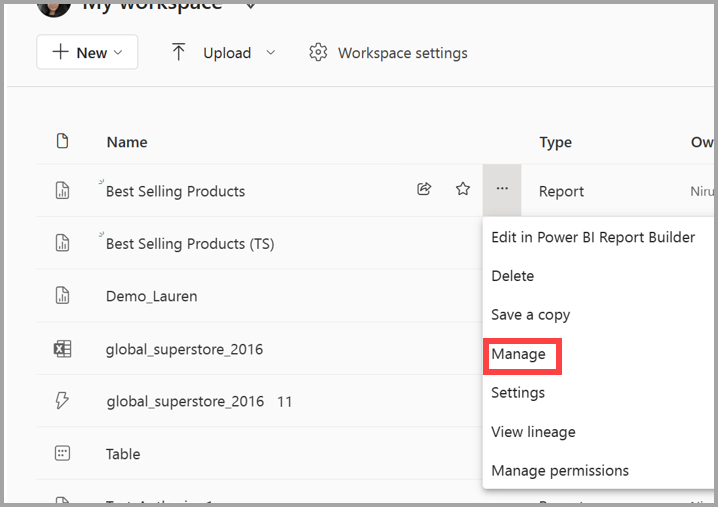Screen dimensions: 718x507
Task: Click the lightning dataset icon for global_superstore_2016 11
Action: pyautogui.click(x=62, y=401)
